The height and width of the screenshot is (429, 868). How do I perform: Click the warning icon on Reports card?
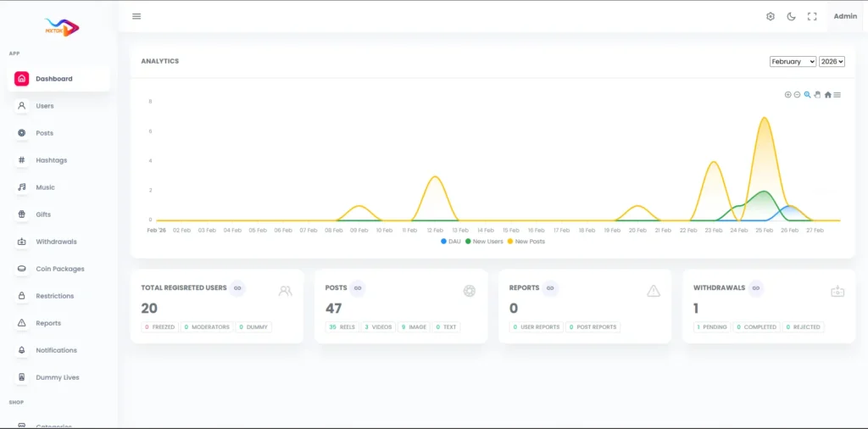pos(654,291)
